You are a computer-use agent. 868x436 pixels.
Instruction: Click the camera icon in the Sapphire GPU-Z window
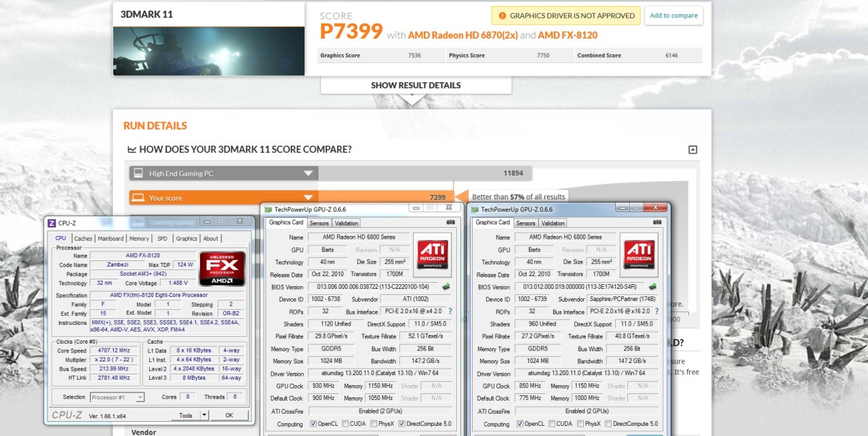657,222
